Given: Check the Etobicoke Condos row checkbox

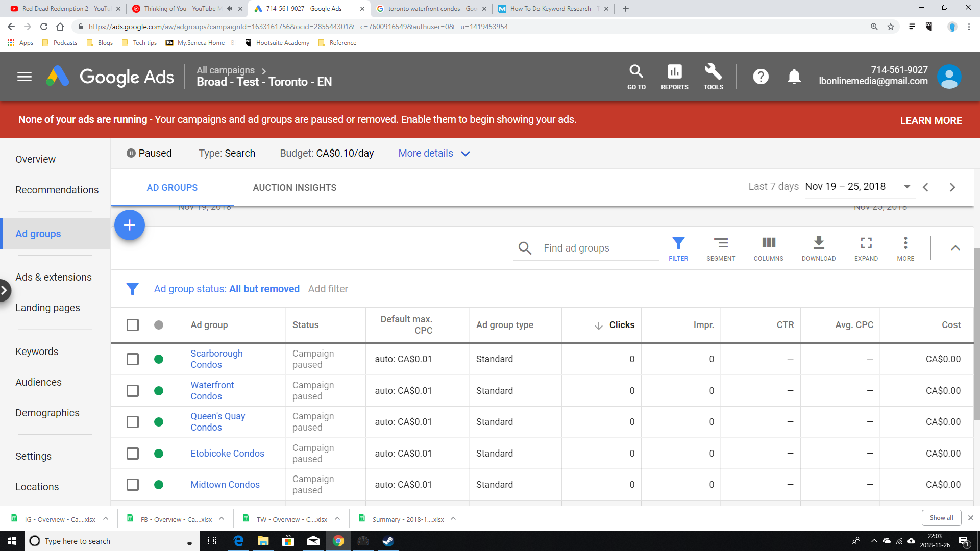Looking at the screenshot, I should click(133, 454).
